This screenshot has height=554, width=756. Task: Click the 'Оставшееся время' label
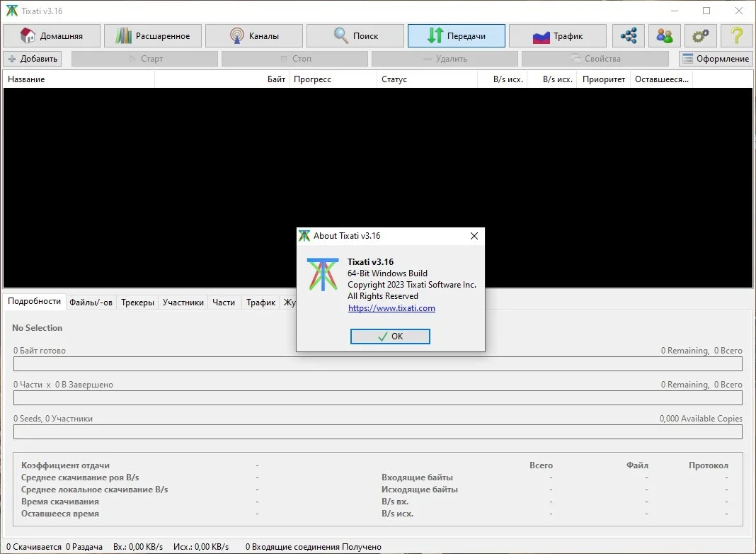pos(59,514)
